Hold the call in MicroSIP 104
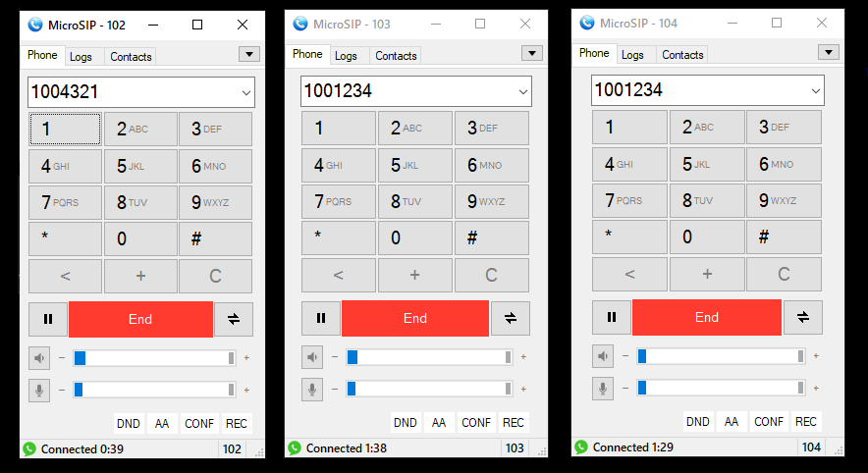The image size is (868, 473). [x=612, y=317]
